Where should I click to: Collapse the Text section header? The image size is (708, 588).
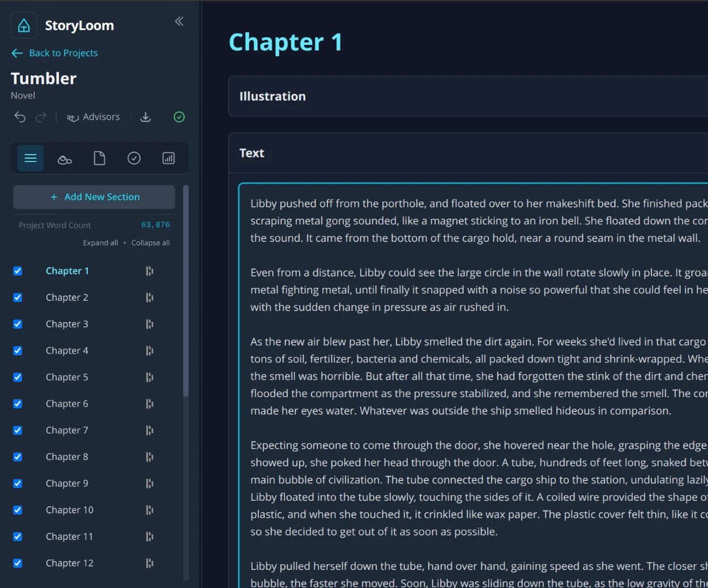pos(468,153)
